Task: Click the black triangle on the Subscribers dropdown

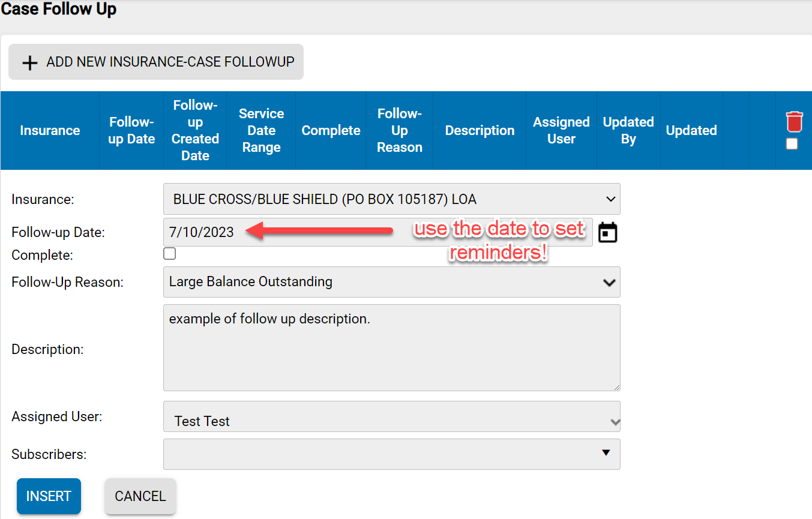Action: 606,454
